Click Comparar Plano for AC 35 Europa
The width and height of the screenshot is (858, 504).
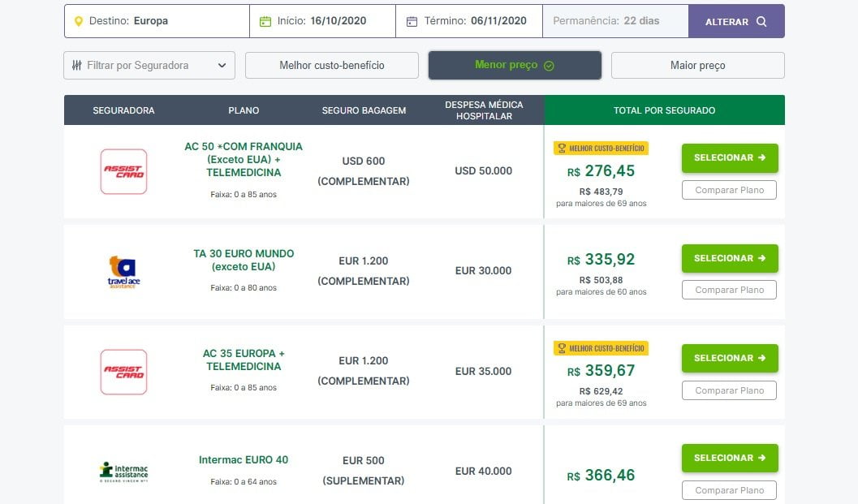coord(729,390)
